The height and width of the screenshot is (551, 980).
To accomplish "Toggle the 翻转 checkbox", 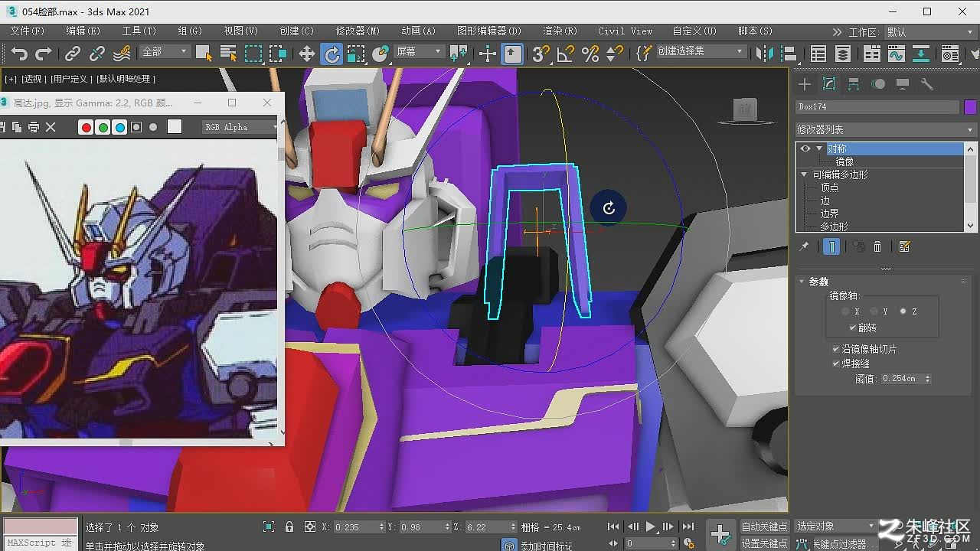I will [x=853, y=328].
